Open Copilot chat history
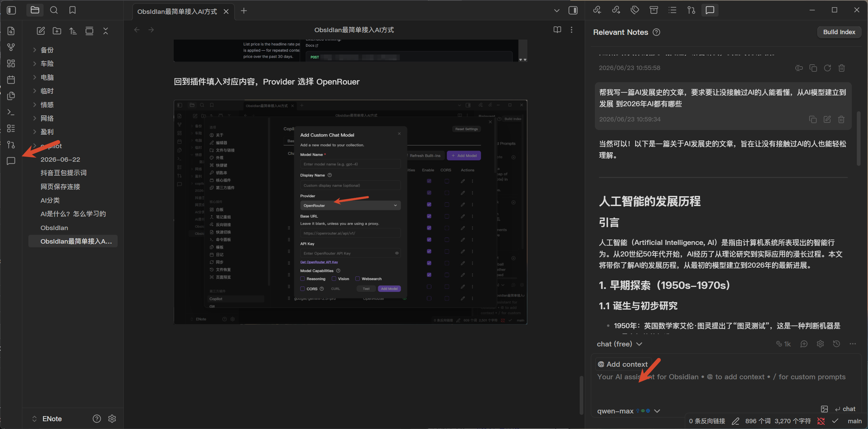This screenshot has width=868, height=429. click(x=837, y=344)
